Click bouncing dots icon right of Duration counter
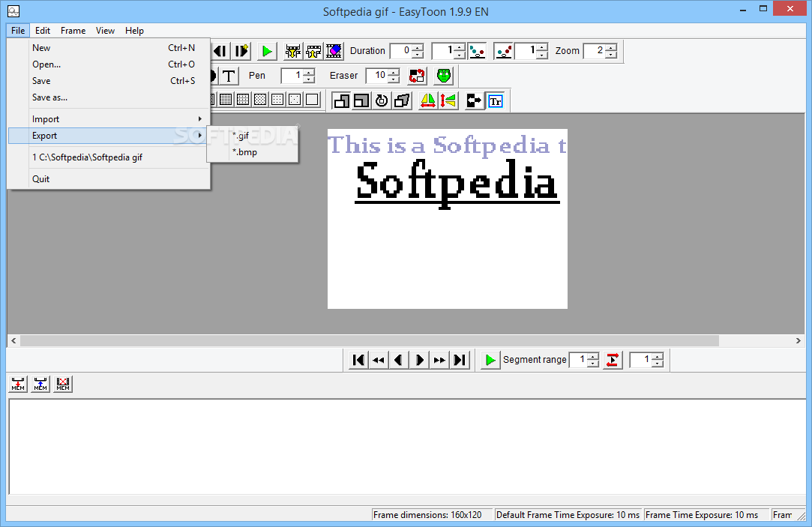812x527 pixels. click(x=477, y=51)
